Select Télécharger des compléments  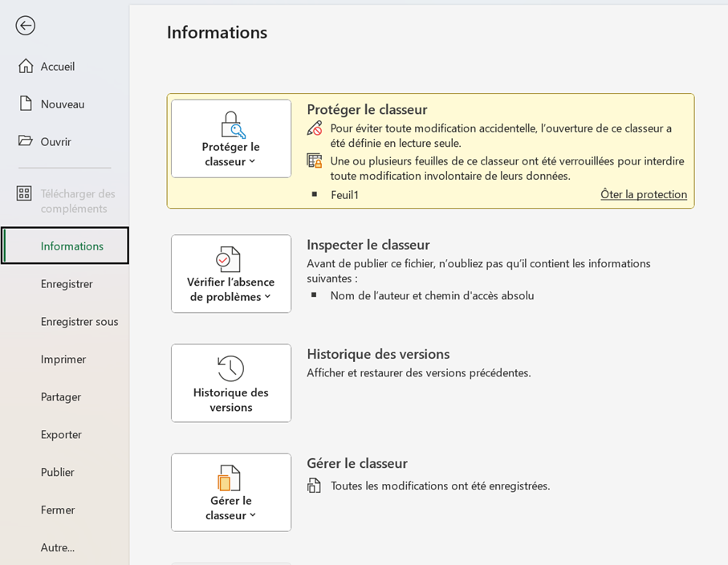[64, 201]
